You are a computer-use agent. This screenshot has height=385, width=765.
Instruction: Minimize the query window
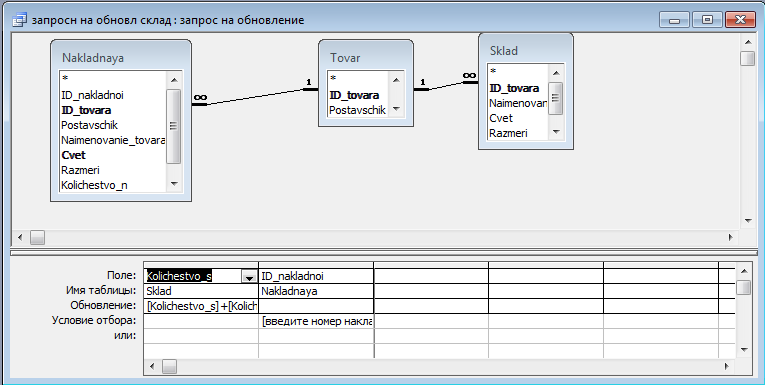pyautogui.click(x=675, y=20)
